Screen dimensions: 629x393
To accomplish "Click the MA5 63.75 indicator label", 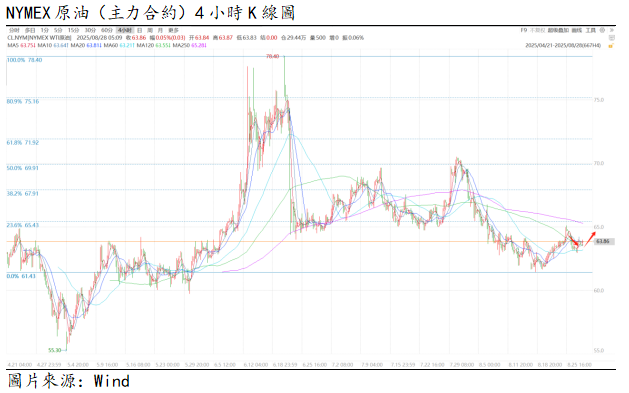I will point(21,46).
